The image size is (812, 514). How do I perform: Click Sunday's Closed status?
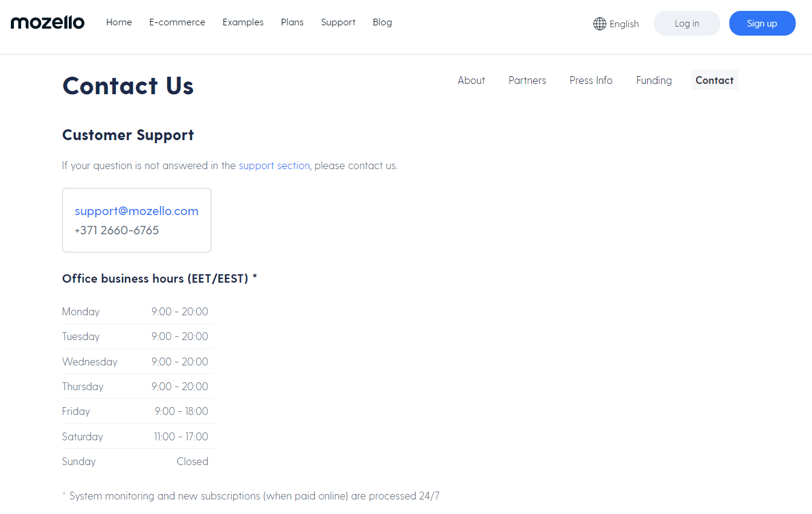(193, 461)
